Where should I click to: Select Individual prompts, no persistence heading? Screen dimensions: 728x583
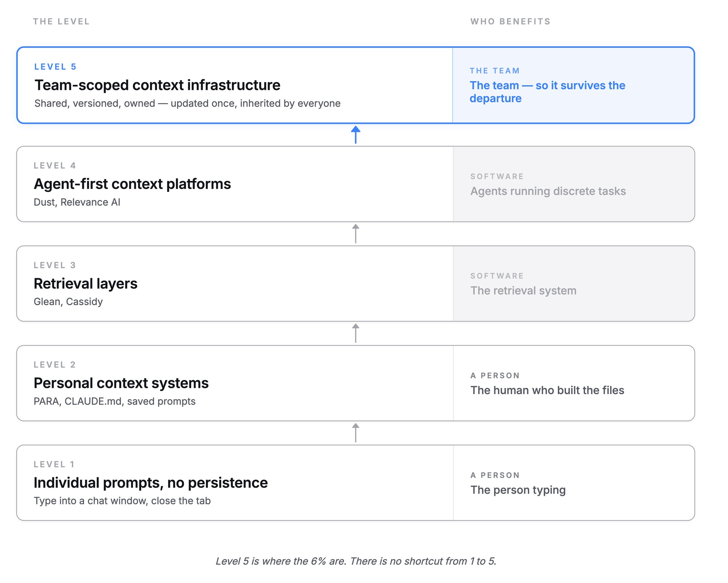pos(151,483)
